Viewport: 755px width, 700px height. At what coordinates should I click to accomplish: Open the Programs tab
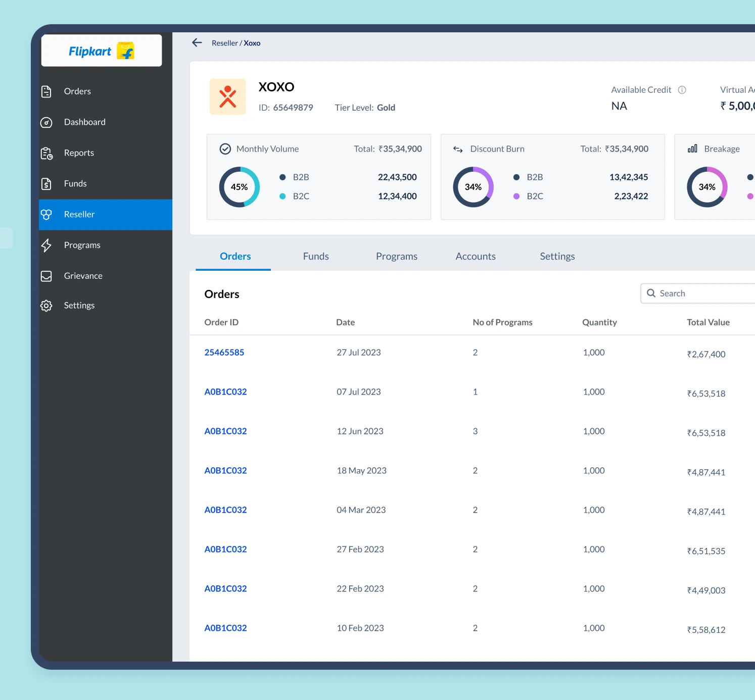point(397,257)
